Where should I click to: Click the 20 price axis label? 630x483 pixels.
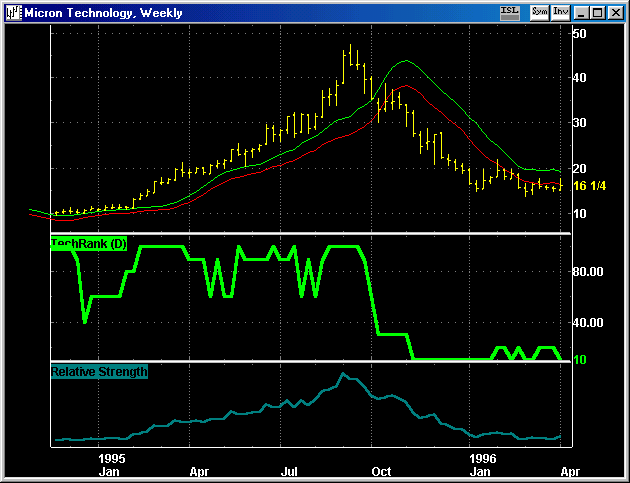580,168
